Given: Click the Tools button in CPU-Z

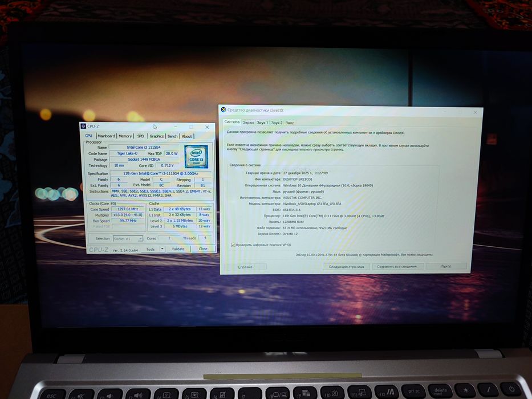Looking at the screenshot, I should (151, 249).
